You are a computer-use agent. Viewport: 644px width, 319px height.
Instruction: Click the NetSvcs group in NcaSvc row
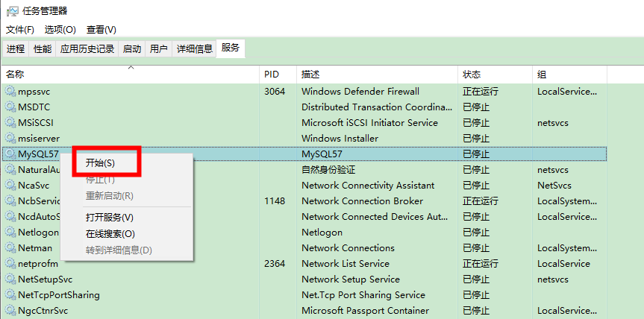point(554,186)
